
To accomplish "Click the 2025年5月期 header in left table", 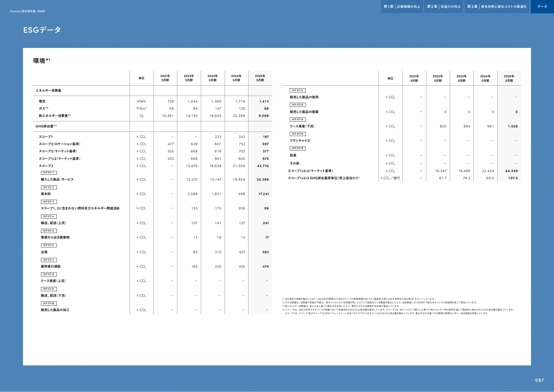I will 260,78.
